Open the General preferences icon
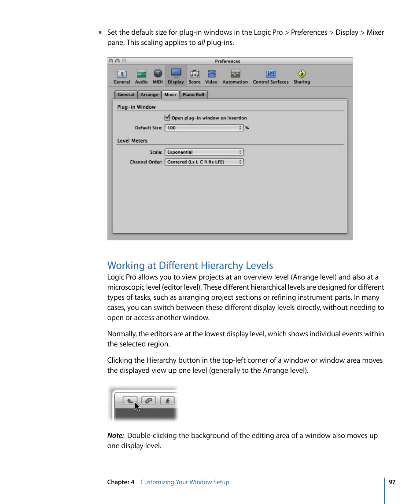The width and height of the screenshot is (420, 504). coord(122,77)
